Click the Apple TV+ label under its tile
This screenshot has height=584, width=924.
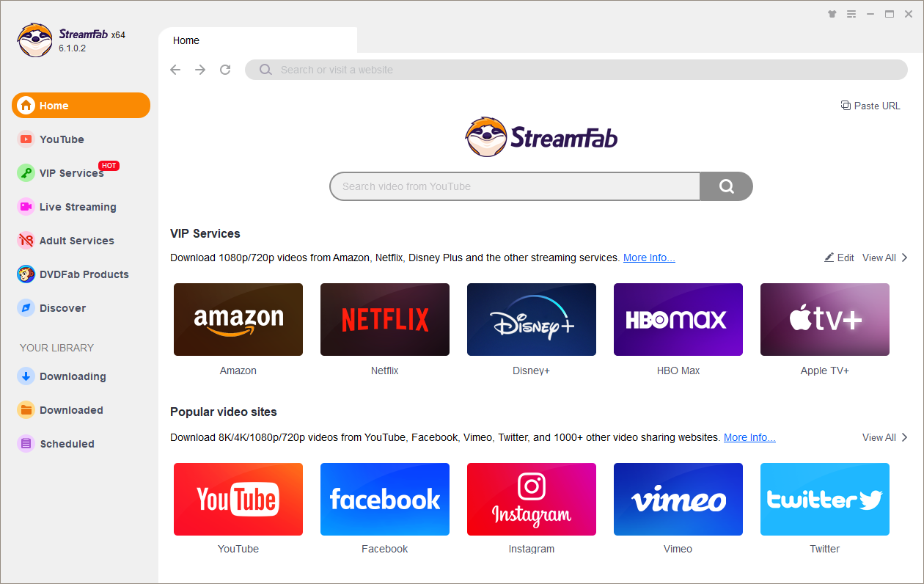[825, 371]
